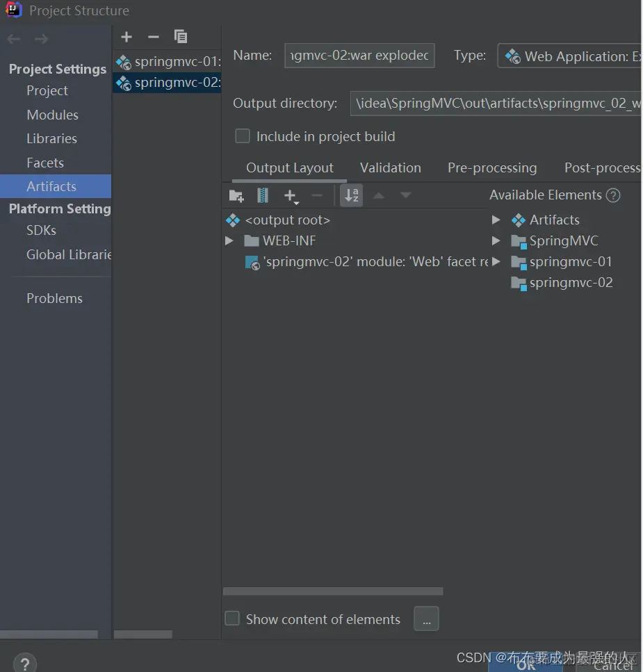Click the remove artifact minus icon
The width and height of the screenshot is (643, 672).
click(x=154, y=37)
